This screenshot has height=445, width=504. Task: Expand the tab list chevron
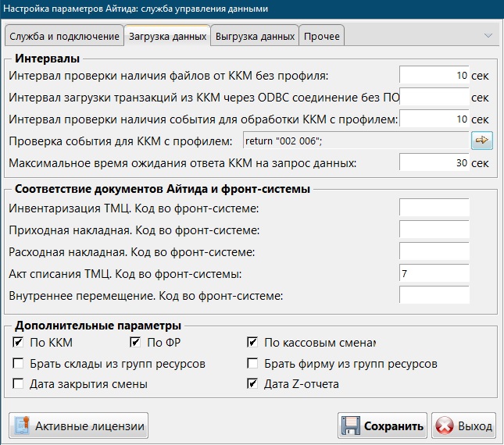[488, 35]
